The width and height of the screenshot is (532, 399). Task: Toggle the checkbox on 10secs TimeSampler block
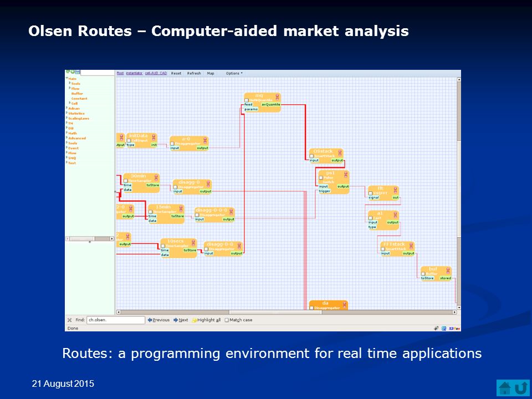(x=163, y=245)
